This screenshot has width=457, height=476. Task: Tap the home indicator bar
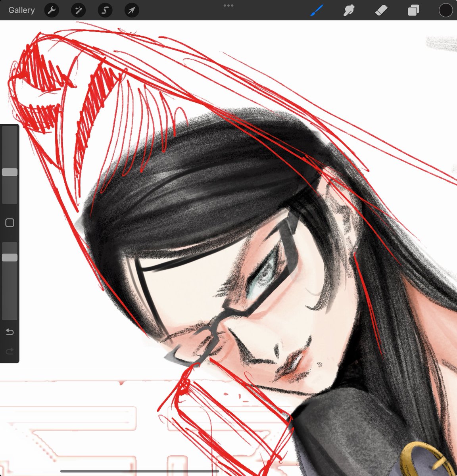tap(140, 471)
